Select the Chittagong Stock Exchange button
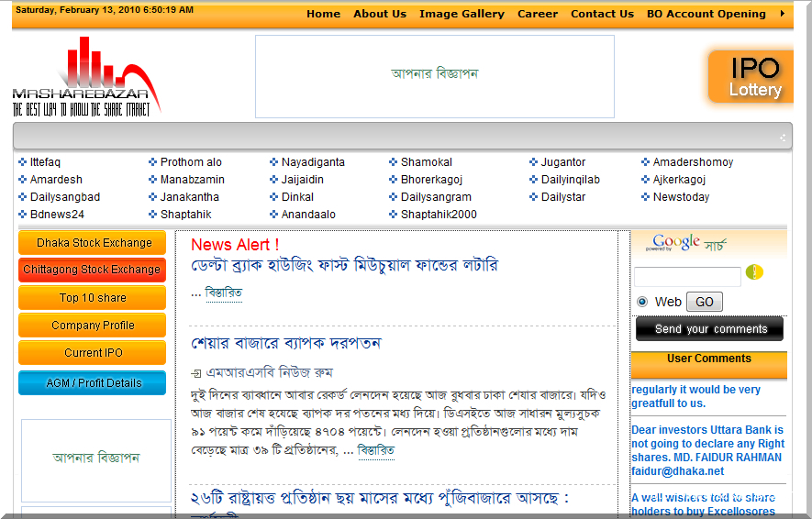The width and height of the screenshot is (812, 519). pos(93,271)
